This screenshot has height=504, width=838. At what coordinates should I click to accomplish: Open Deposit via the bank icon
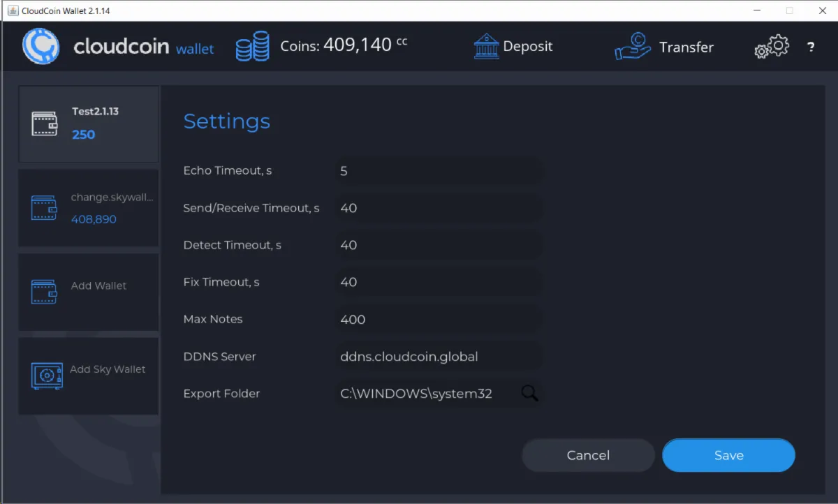point(487,47)
